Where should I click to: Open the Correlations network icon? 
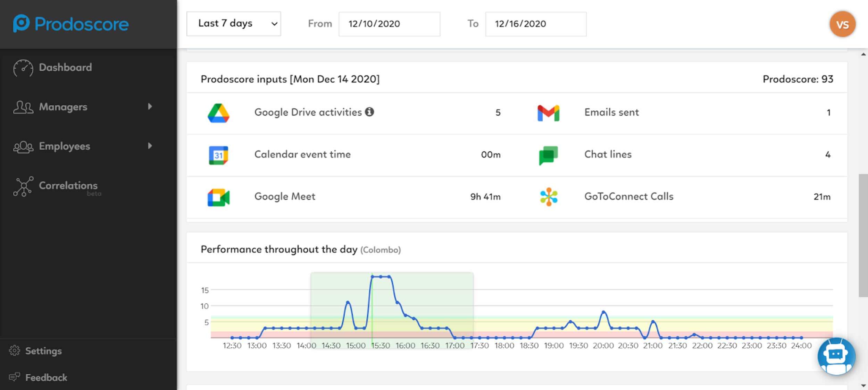point(23,186)
